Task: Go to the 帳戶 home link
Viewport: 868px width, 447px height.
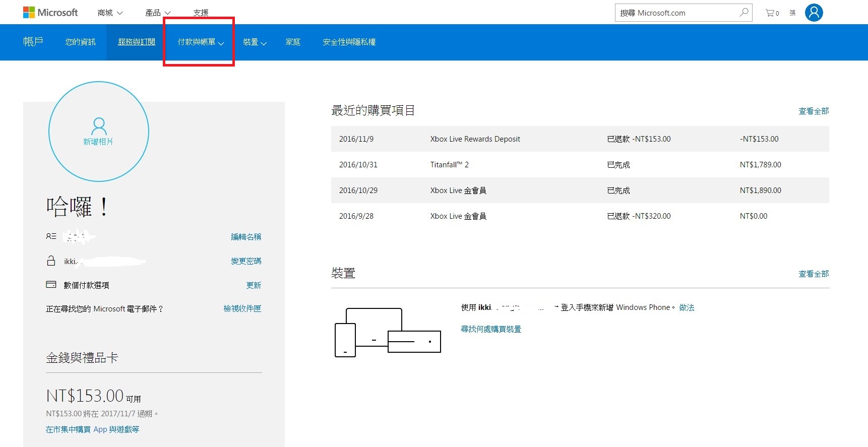Action: pos(33,42)
